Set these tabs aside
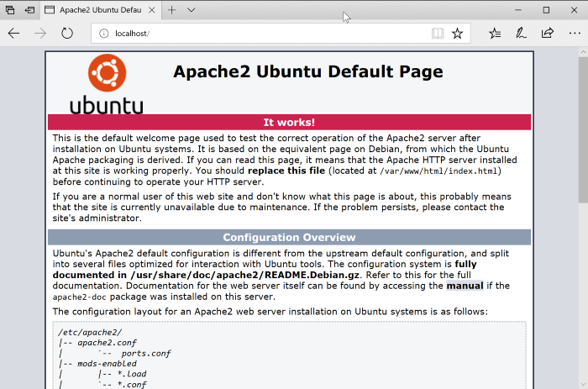 [29, 10]
